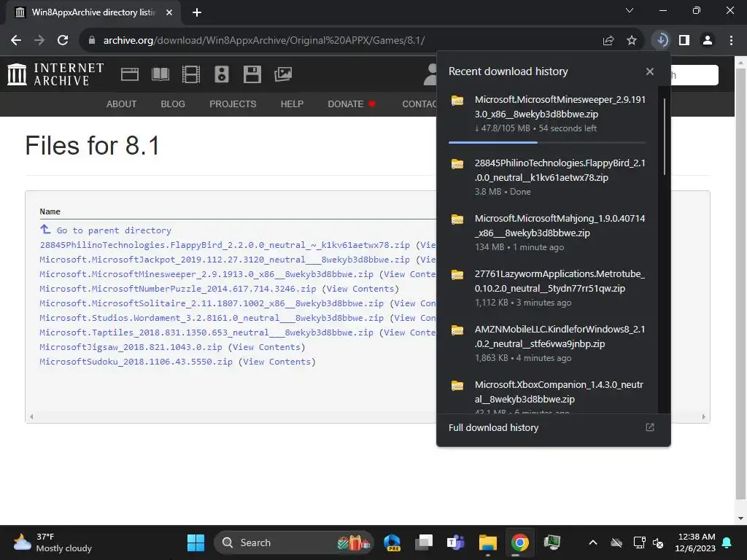Screen dimensions: 747x560
Task: Download the MicrosoftNumberPuzzle zip file
Action: pos(178,289)
